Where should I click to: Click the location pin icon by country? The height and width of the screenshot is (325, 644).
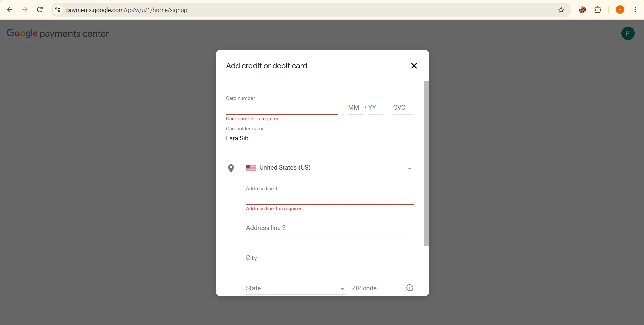coord(231,168)
